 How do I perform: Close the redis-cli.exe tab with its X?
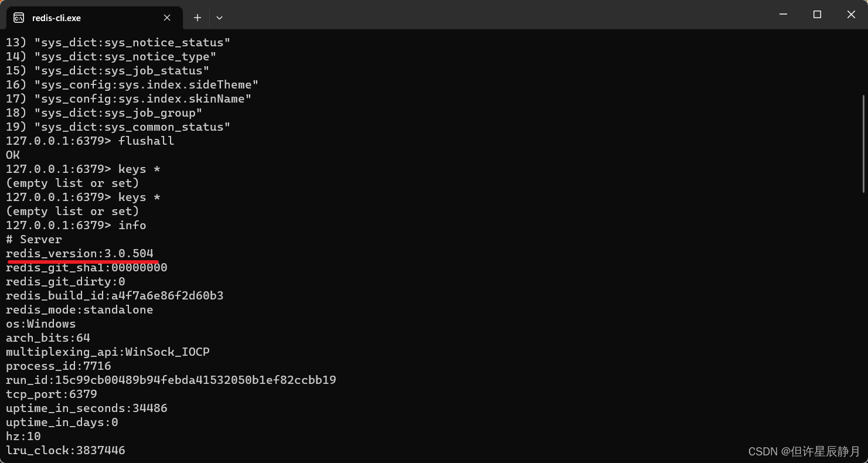166,18
